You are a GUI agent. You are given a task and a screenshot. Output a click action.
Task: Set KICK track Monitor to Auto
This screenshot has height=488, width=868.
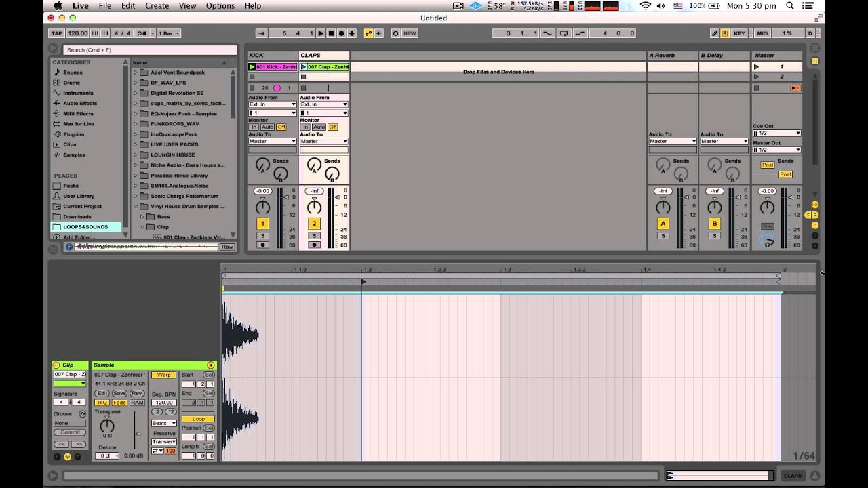[x=267, y=127]
